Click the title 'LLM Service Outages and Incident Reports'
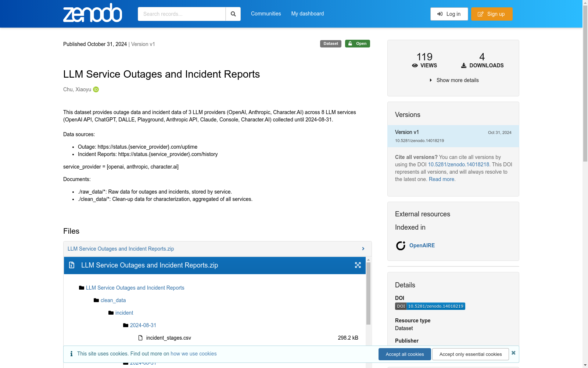Viewport: 588px width, 368px height. [x=161, y=74]
